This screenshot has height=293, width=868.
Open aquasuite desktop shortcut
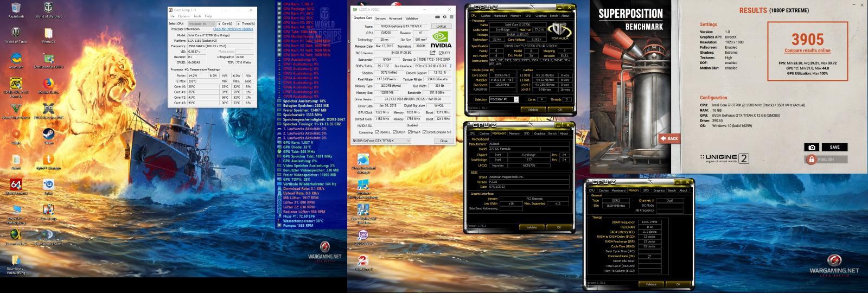click(16, 60)
